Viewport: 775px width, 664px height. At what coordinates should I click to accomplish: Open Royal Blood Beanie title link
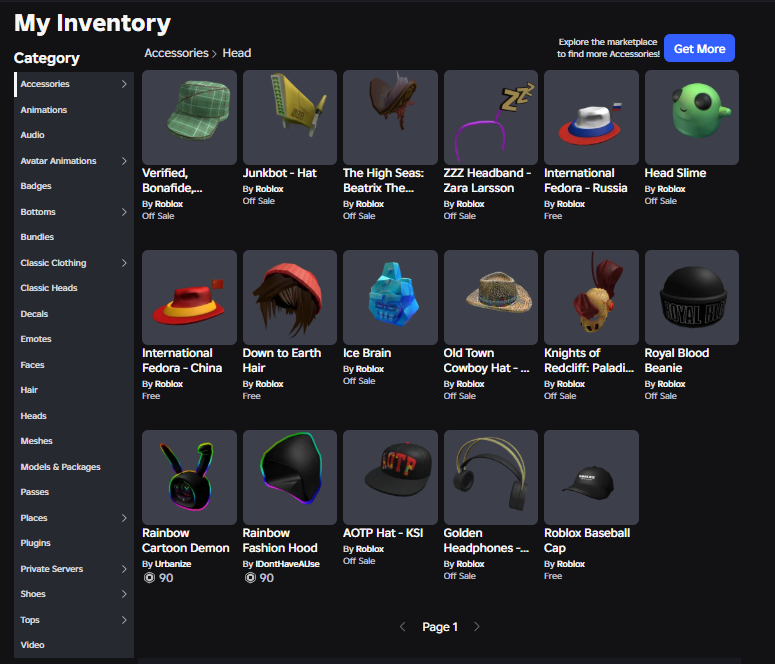(x=677, y=360)
